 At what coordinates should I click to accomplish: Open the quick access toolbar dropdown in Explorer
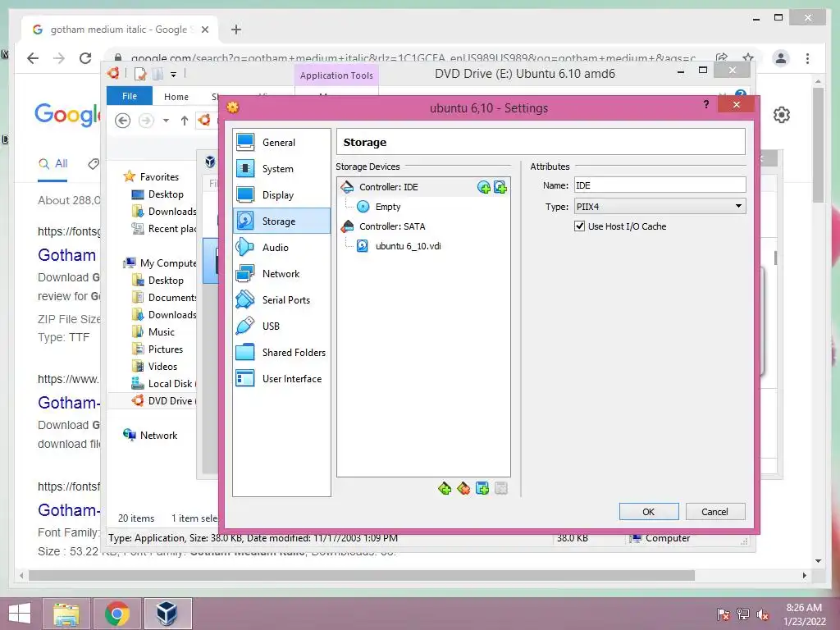coord(174,75)
